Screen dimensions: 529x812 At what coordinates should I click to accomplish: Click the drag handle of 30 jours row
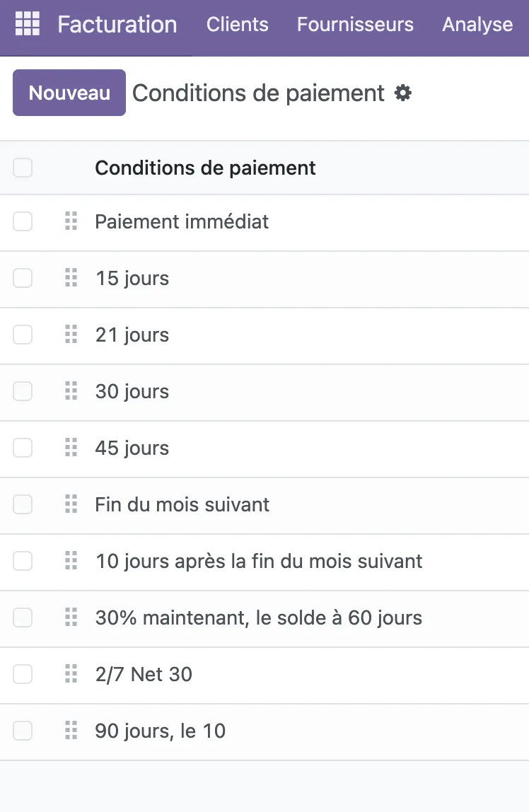[x=71, y=391]
